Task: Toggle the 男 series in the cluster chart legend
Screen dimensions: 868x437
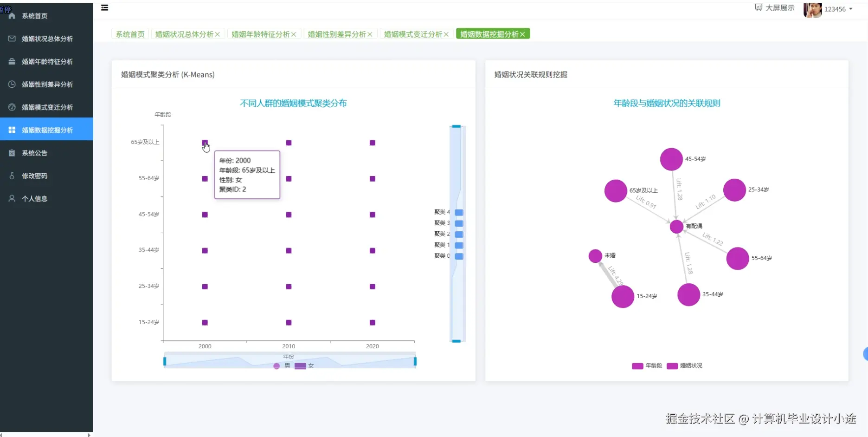Action: (282, 366)
